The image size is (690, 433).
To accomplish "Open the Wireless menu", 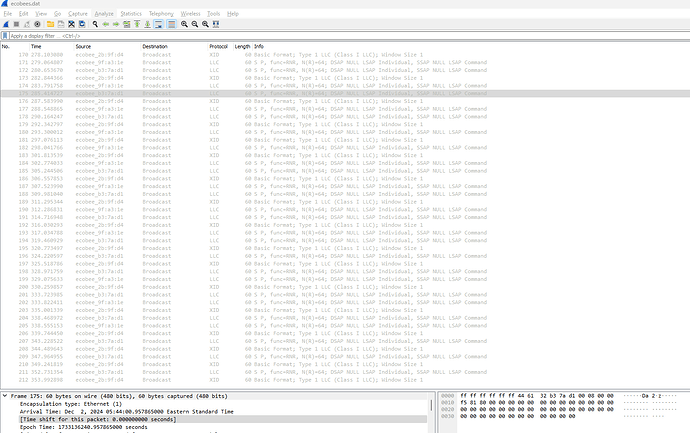I will point(190,14).
